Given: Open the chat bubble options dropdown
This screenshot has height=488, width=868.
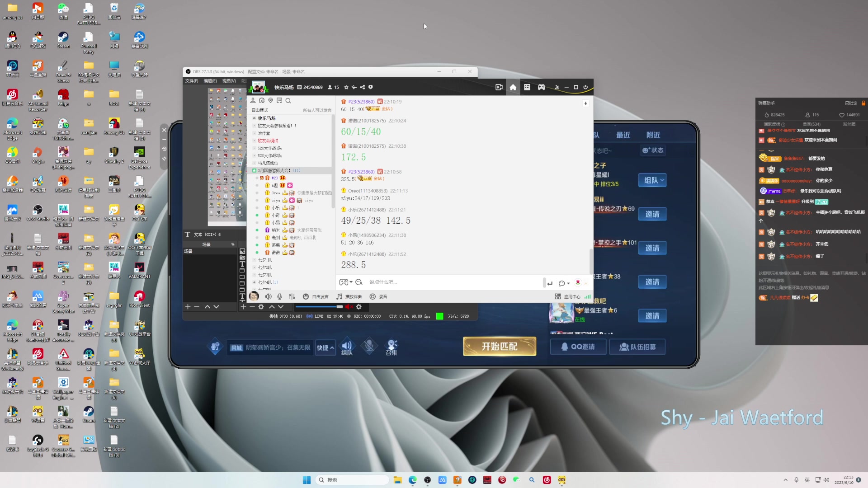Looking at the screenshot, I should pos(568,283).
